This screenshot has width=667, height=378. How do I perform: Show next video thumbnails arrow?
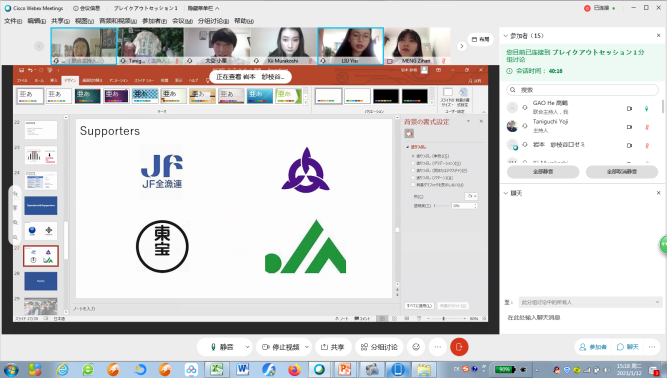(x=461, y=46)
